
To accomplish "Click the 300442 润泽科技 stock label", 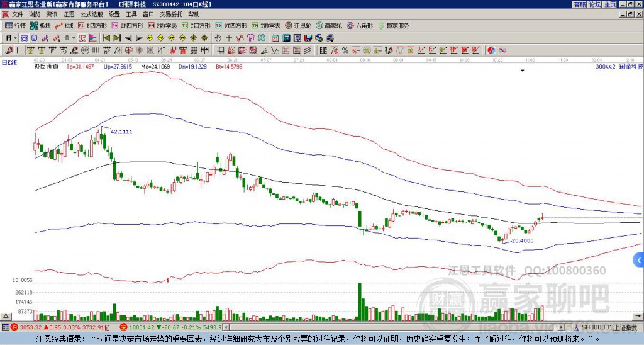I will (619, 66).
